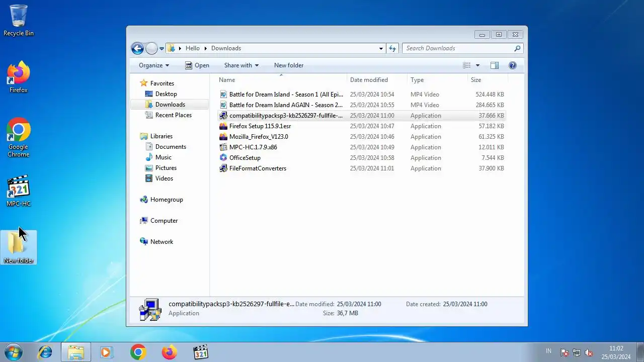Launch Firefox from the taskbar
Viewport: 644px width, 362px height.
[x=169, y=352]
